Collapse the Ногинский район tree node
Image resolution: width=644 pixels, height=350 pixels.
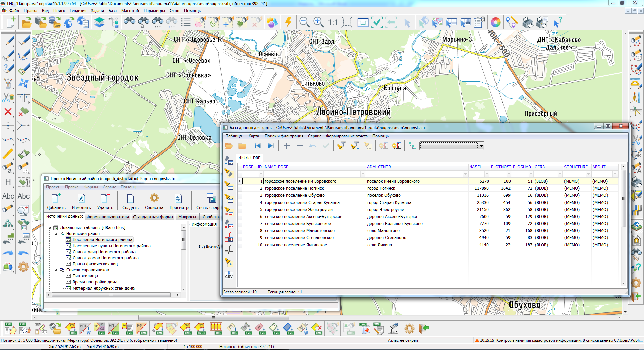[x=56, y=234]
